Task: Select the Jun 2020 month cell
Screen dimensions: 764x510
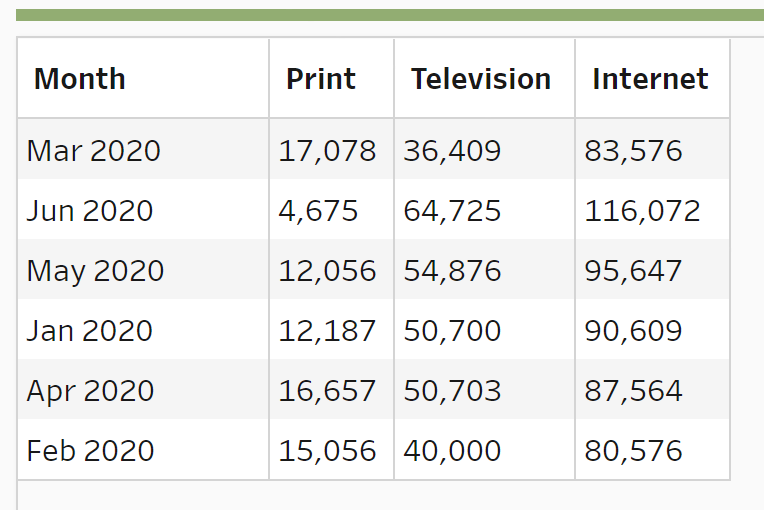Action: coord(90,211)
